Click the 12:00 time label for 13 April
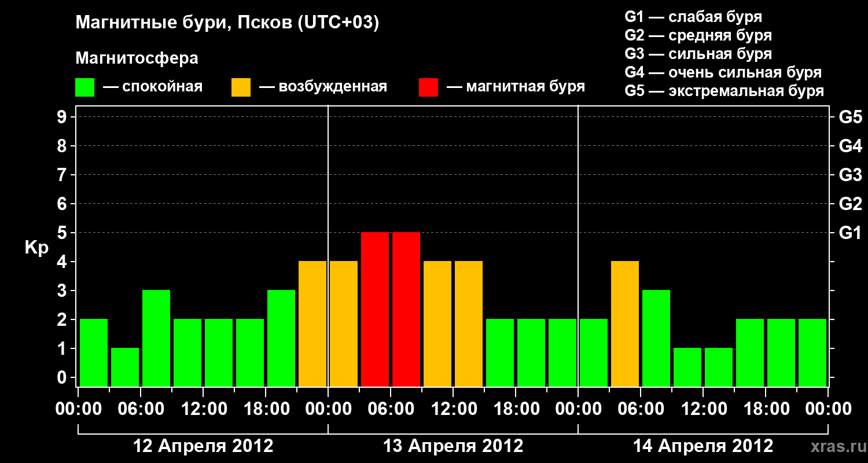Image resolution: width=868 pixels, height=463 pixels. click(x=453, y=409)
